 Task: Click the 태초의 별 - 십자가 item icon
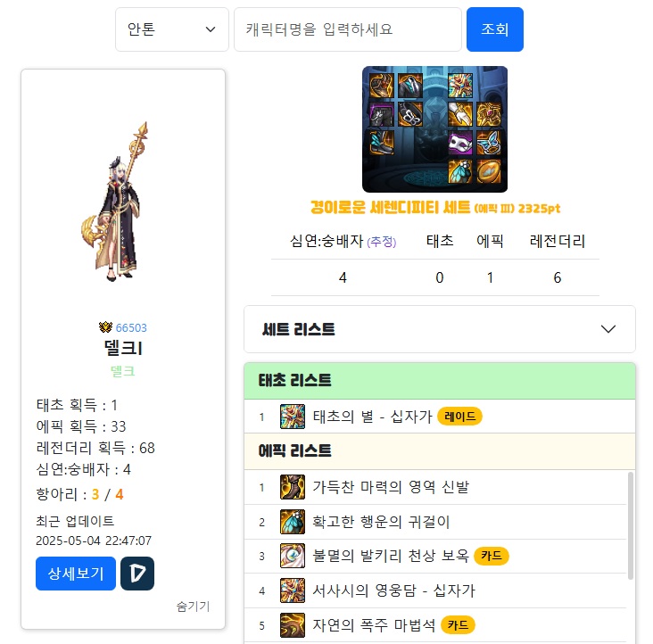[293, 417]
